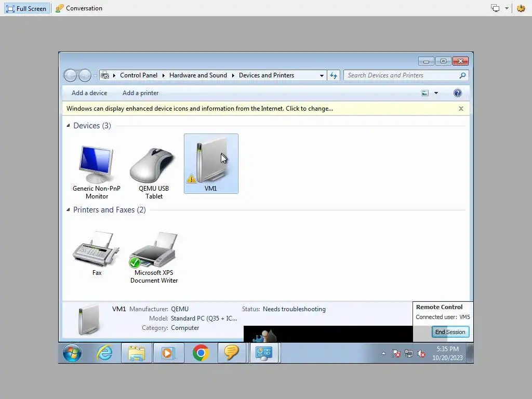Open Windows Media Player from taskbar
This screenshot has width=532, height=399.
point(169,353)
